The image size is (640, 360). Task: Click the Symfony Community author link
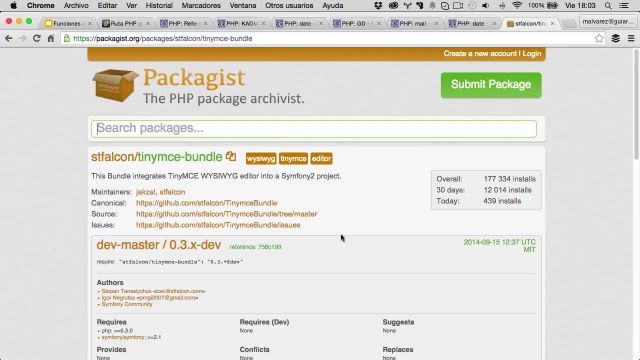[127, 304]
